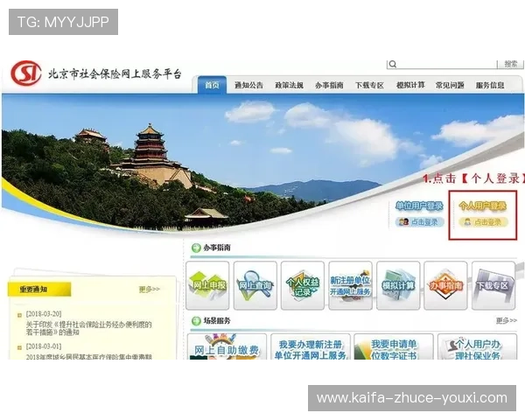Click 点击登录 under 个人用户登录
This screenshot has width=525, height=420.
pos(483,222)
